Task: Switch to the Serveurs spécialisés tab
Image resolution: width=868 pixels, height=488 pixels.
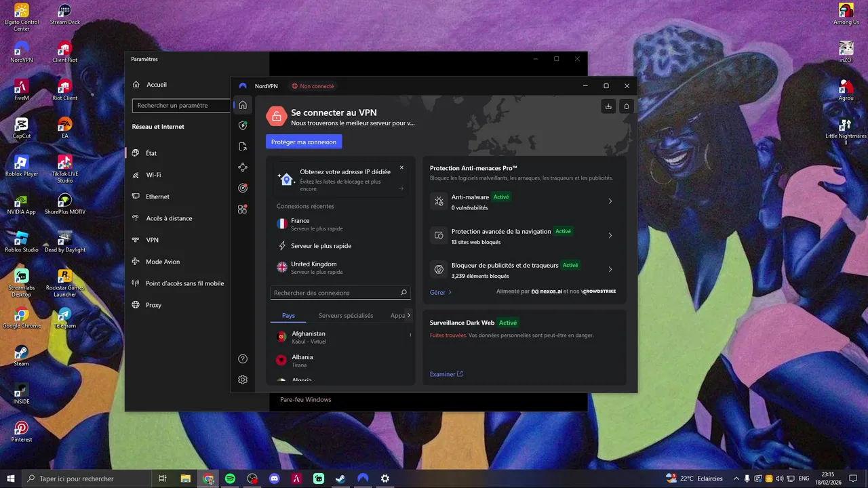Action: pos(346,315)
